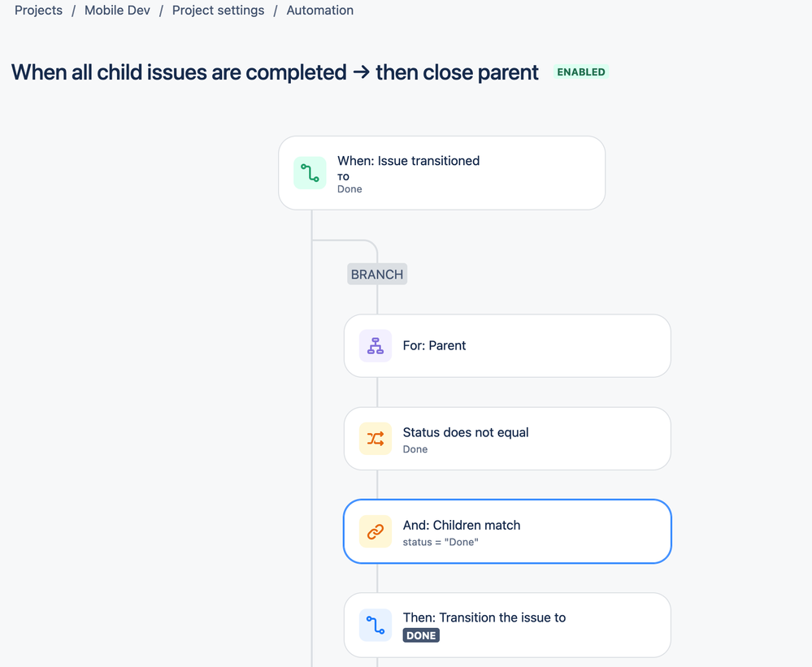The image size is (812, 667).
Task: Click the Done text under Status does not equal
Action: point(415,449)
